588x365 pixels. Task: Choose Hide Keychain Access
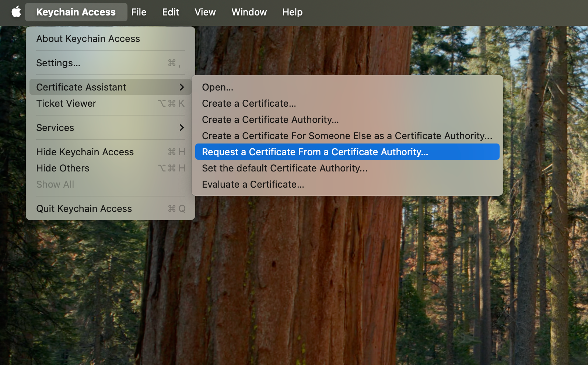tap(111, 152)
